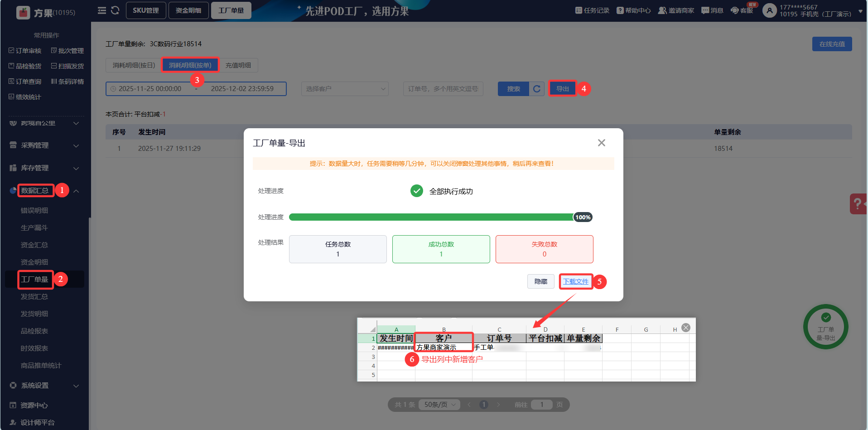Go to next page arrow in pagination
This screenshot has height=430, width=868.
(x=498, y=405)
